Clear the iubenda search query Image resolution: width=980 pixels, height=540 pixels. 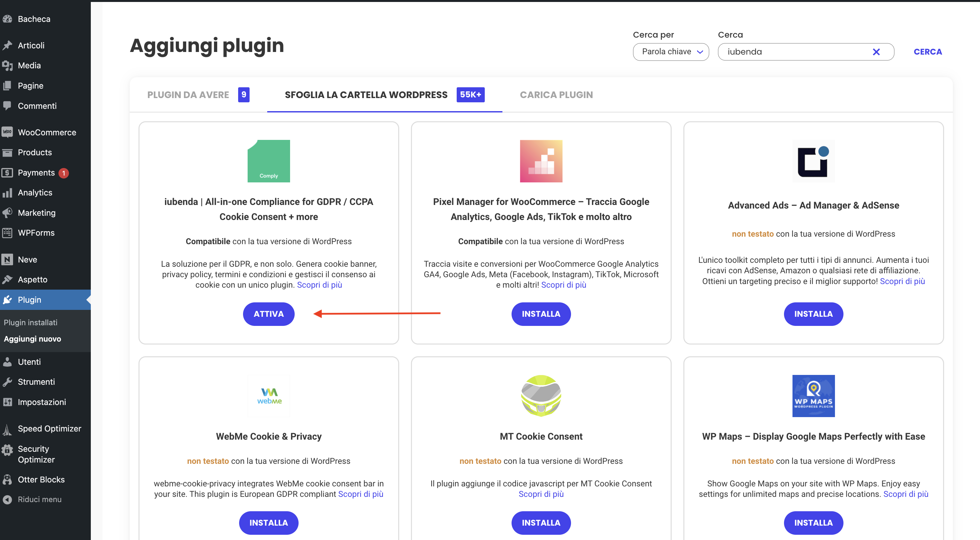click(876, 52)
